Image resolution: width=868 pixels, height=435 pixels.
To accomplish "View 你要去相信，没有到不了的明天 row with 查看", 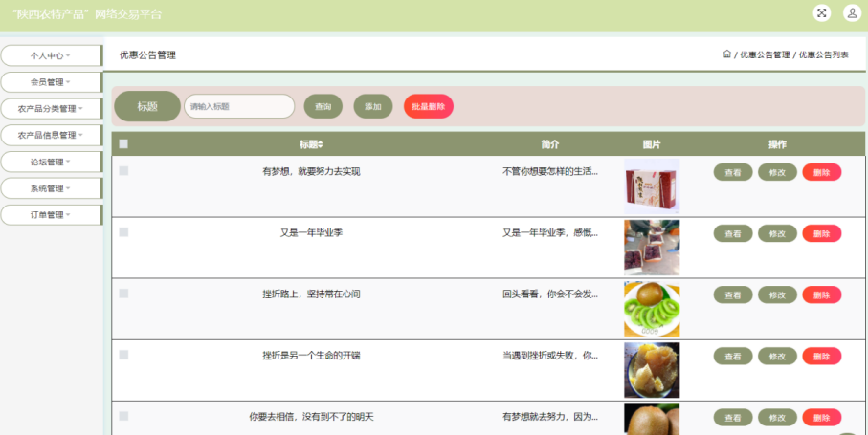I will (733, 418).
